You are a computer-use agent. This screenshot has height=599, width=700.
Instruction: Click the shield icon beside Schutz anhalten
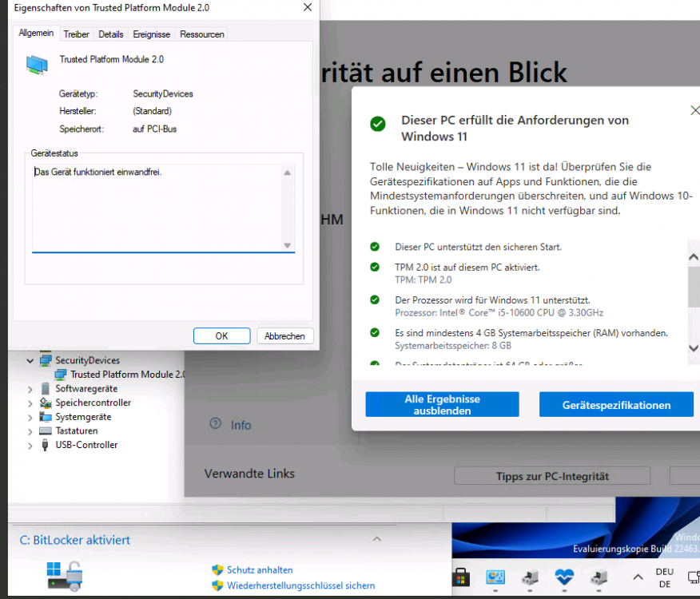(217, 570)
